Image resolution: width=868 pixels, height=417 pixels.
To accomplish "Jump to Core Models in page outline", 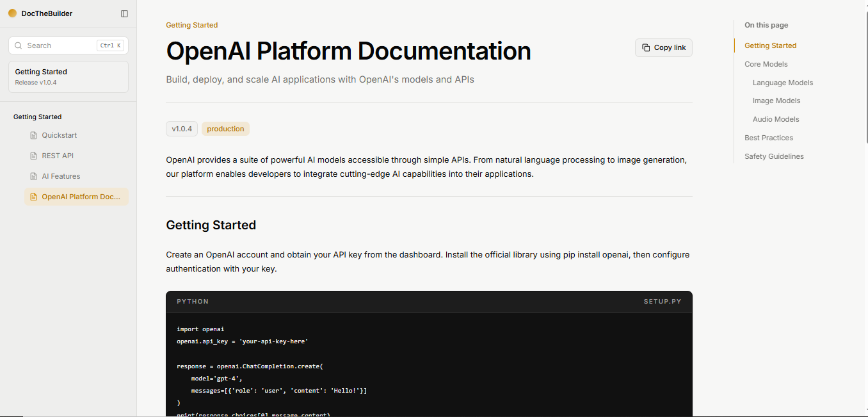I will [766, 64].
